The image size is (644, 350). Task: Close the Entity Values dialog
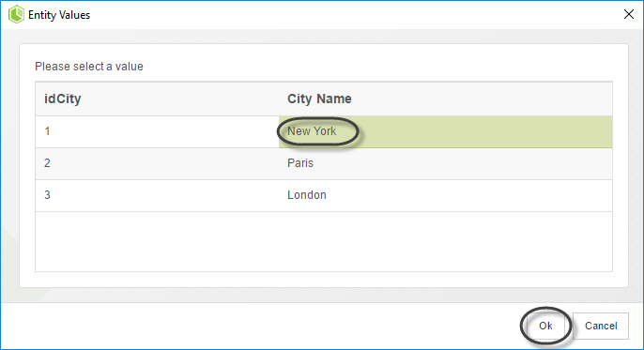(x=628, y=14)
